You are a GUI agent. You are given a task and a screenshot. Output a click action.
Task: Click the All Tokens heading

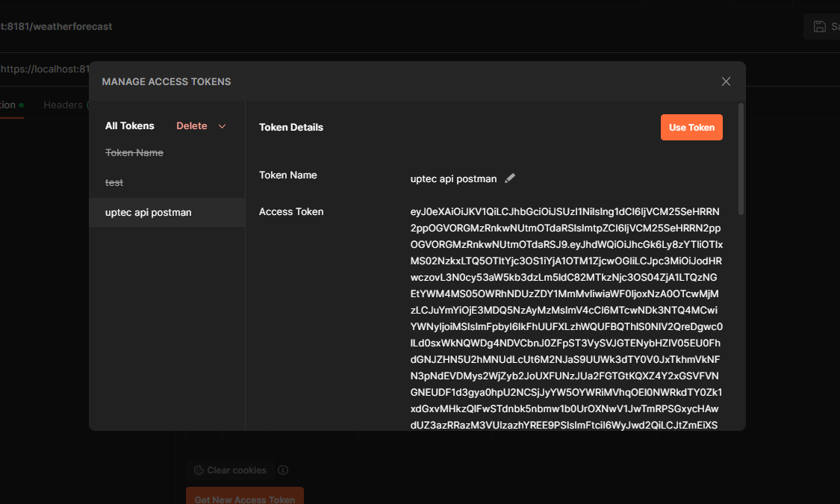130,126
